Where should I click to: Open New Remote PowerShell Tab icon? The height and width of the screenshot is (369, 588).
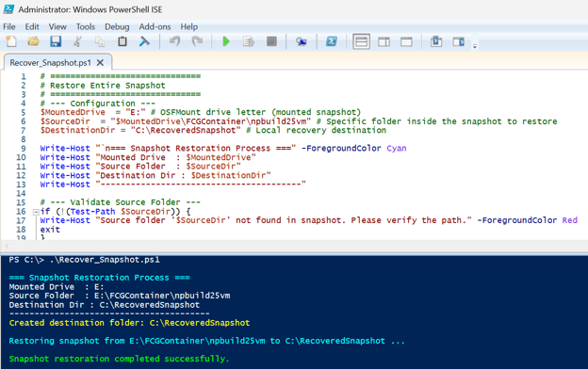click(302, 41)
